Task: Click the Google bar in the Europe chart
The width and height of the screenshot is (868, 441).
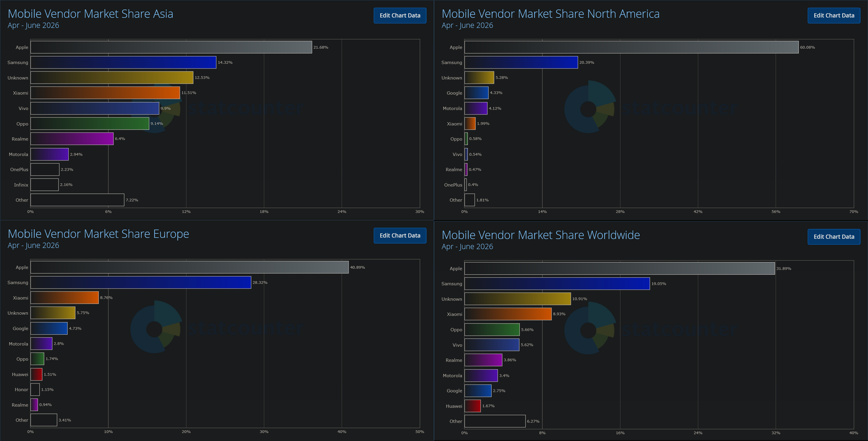Action: pyautogui.click(x=49, y=328)
